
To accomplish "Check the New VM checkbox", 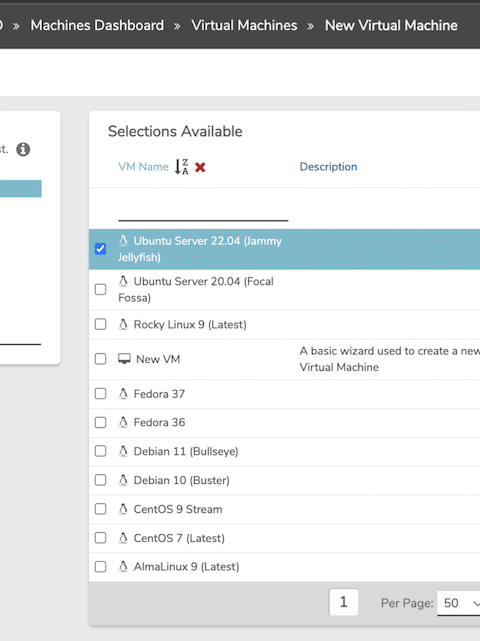I will 100,359.
